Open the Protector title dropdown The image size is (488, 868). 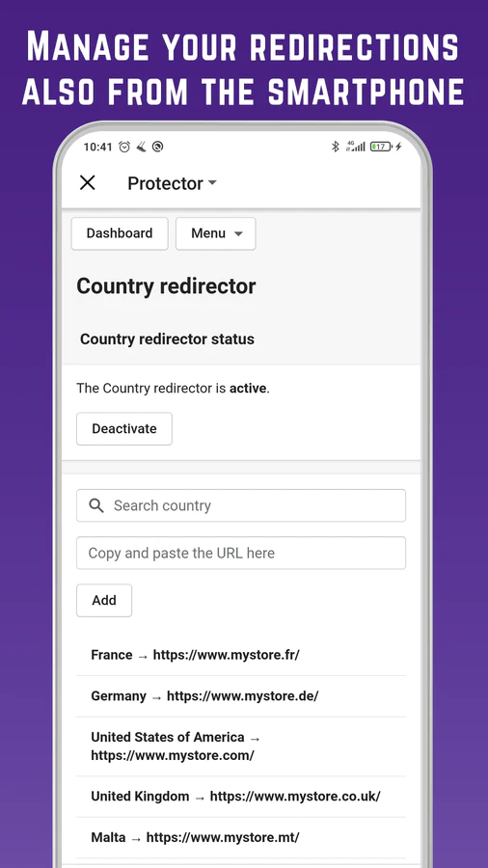coord(172,183)
